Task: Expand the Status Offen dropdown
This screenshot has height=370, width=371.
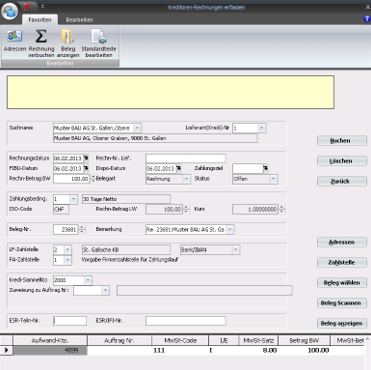Action: pyautogui.click(x=273, y=179)
